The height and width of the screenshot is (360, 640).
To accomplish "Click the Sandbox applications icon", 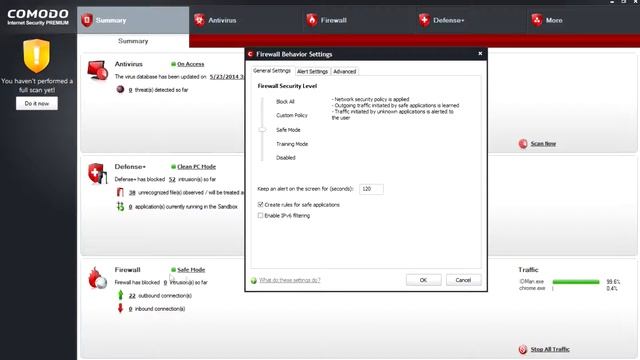I will coord(120,207).
